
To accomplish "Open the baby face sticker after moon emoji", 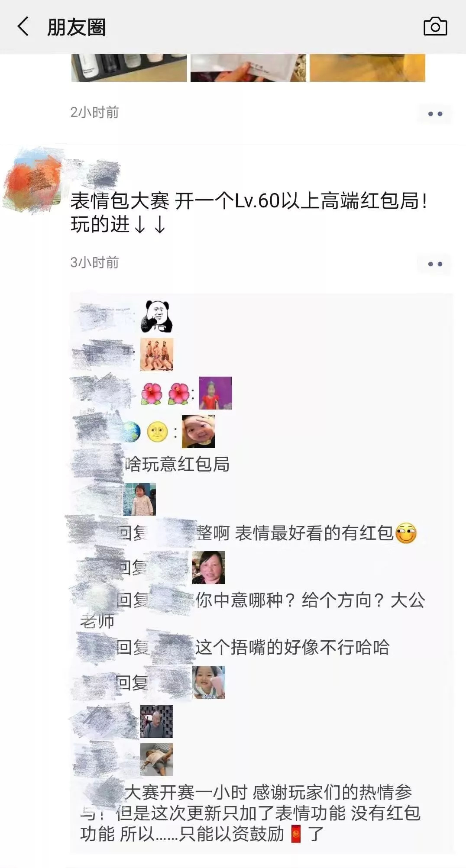I will [x=198, y=431].
